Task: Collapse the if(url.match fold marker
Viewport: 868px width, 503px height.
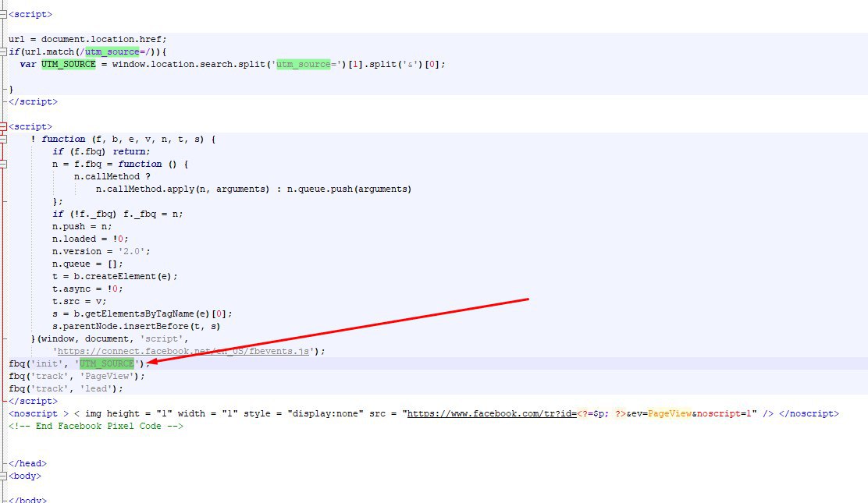Action: pos(3,52)
